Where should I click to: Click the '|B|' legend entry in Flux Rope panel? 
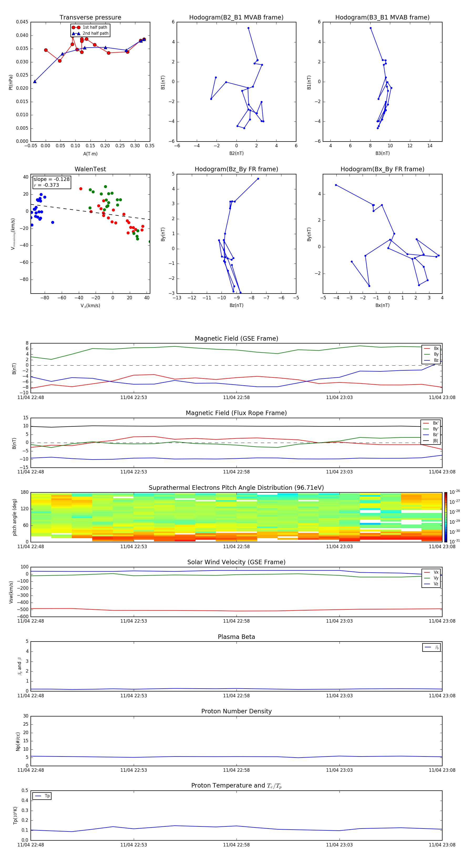tap(431, 441)
